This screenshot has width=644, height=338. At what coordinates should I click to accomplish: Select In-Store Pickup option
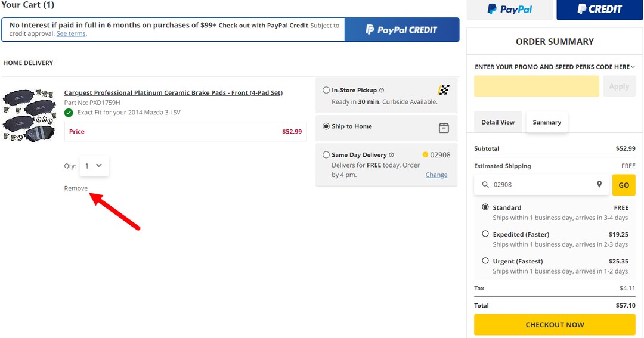(x=326, y=90)
